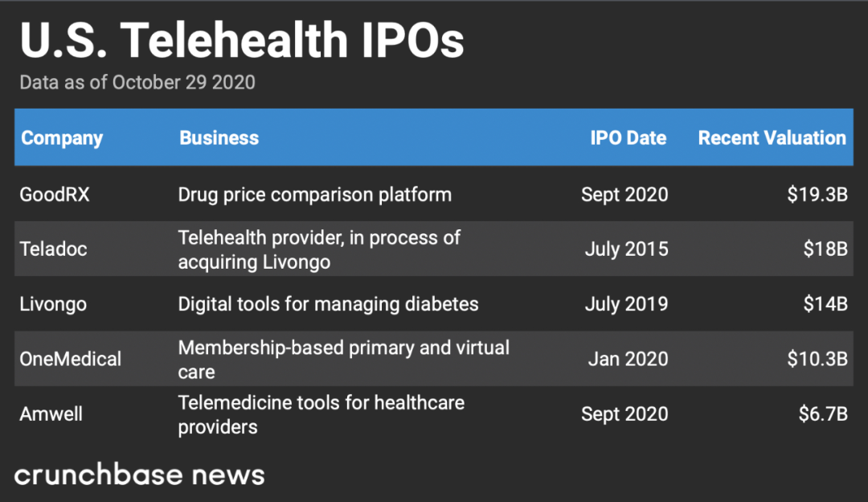This screenshot has width=868, height=502.
Task: Select OneMedical's Jan 2020 IPO date
Action: pyautogui.click(x=628, y=359)
